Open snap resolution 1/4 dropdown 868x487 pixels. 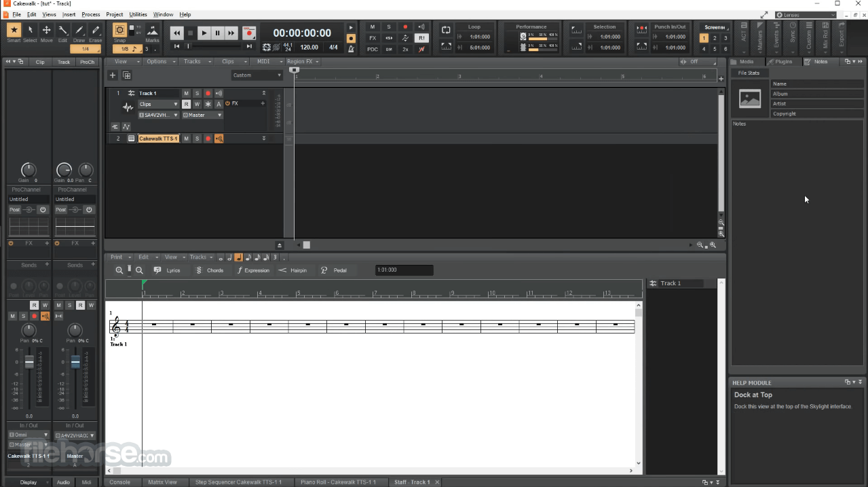click(87, 49)
